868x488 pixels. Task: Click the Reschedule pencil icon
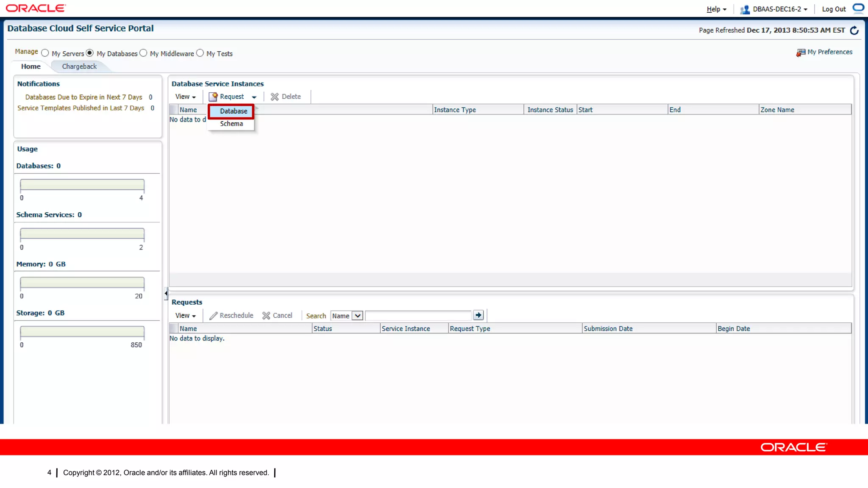(213, 316)
